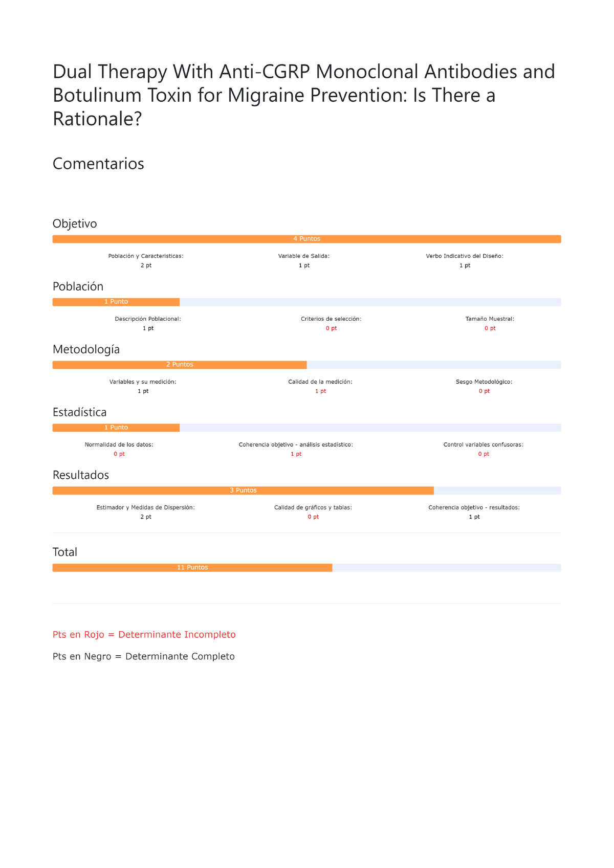Click the Metodología section heading

click(86, 349)
